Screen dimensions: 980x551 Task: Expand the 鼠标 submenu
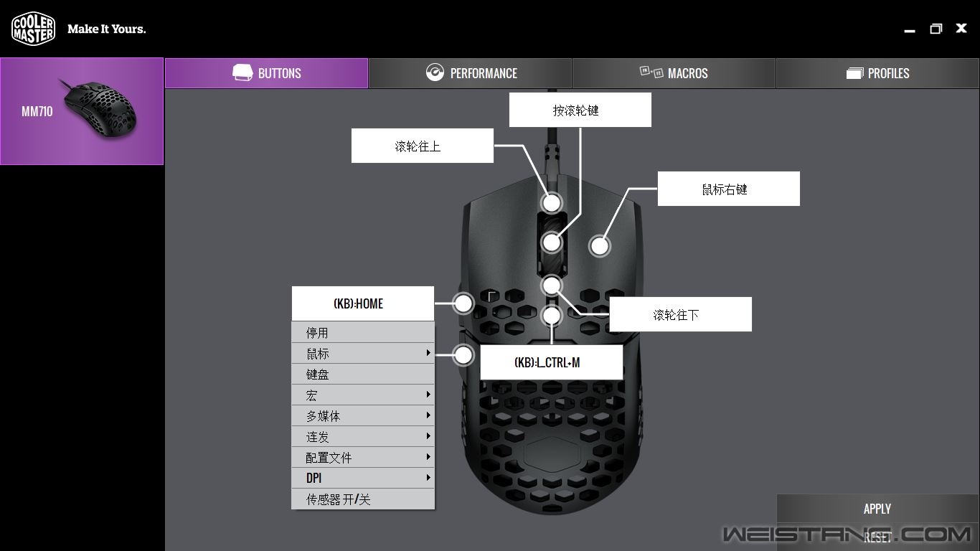coord(363,354)
